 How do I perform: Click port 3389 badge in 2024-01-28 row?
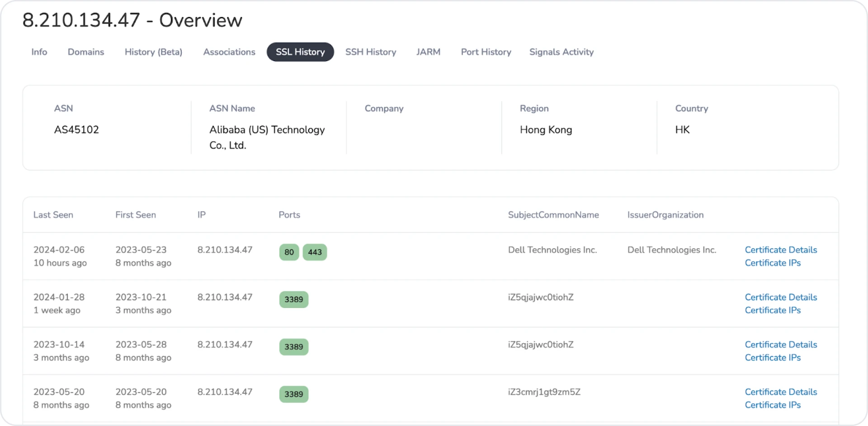pyautogui.click(x=294, y=299)
